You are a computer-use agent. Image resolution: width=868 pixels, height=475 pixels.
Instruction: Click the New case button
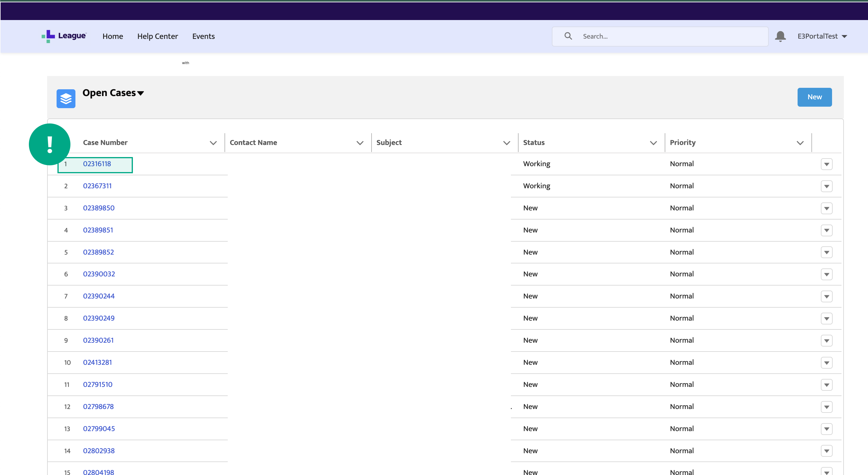point(814,97)
